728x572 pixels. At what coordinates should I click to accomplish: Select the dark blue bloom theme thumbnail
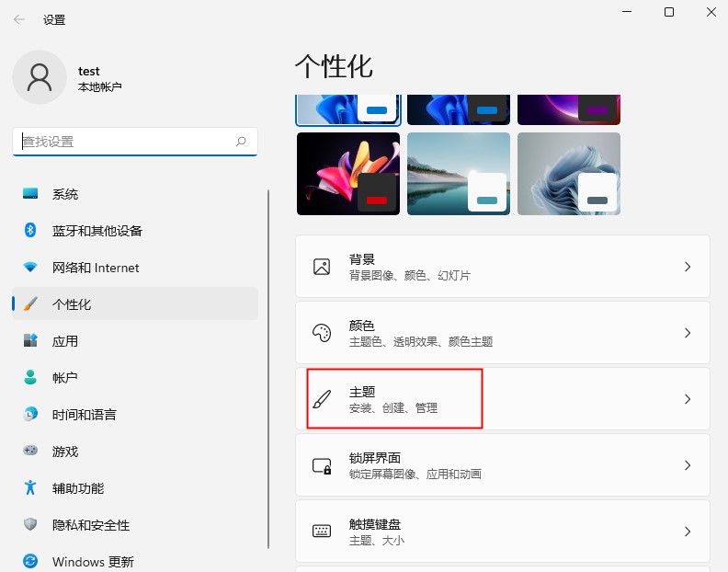click(x=459, y=109)
